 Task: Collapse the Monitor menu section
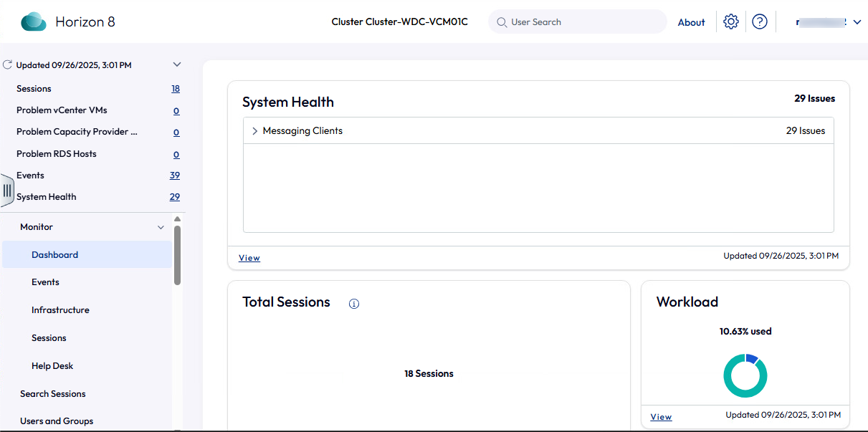point(161,227)
